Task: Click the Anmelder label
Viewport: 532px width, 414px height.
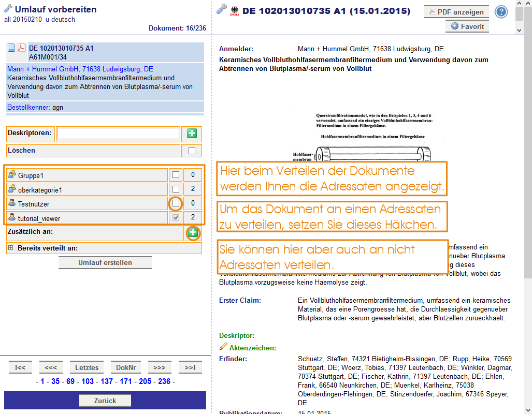Action: (x=236, y=49)
